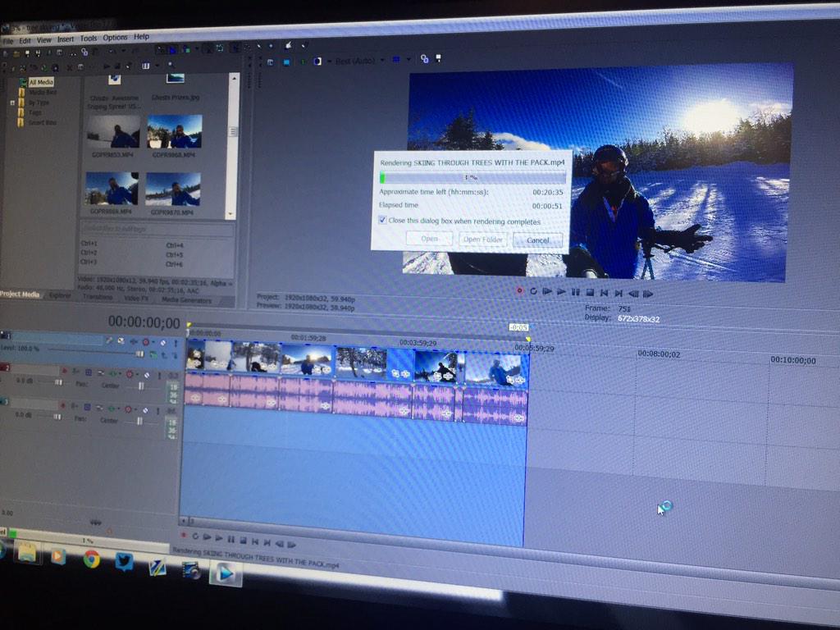The width and height of the screenshot is (840, 630).
Task: Open the Options menu
Action: tap(115, 38)
